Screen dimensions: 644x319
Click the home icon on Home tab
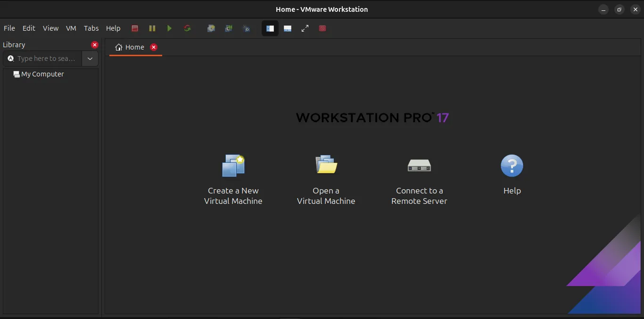[x=119, y=47]
